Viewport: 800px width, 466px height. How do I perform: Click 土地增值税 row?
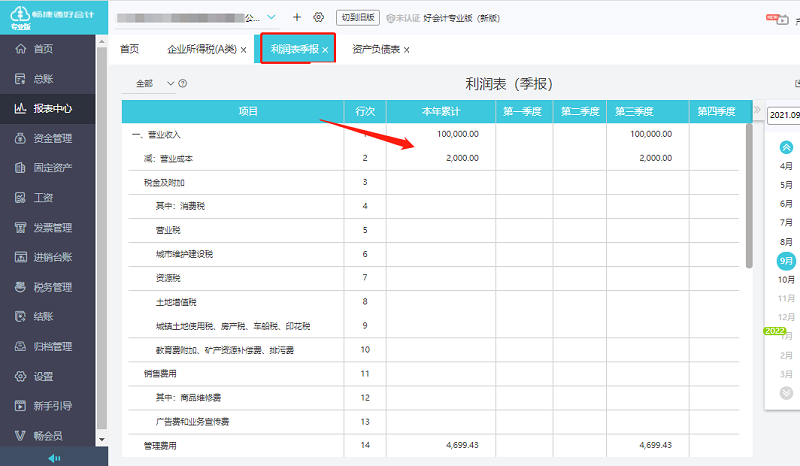176,302
